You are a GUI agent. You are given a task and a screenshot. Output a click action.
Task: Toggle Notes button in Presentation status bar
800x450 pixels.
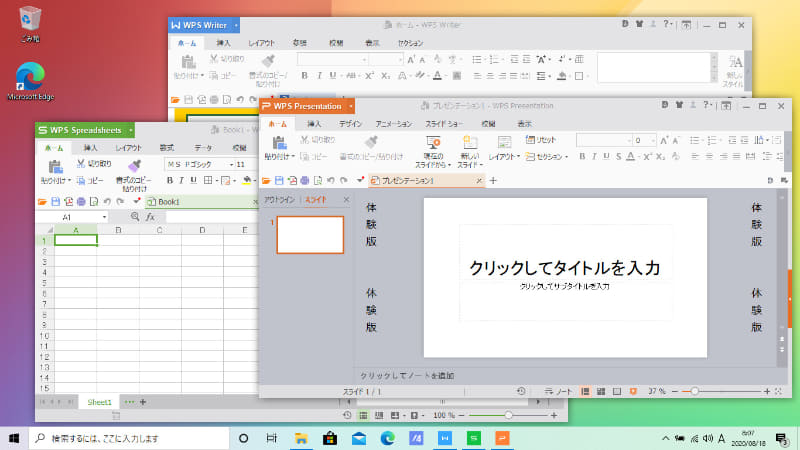click(558, 391)
